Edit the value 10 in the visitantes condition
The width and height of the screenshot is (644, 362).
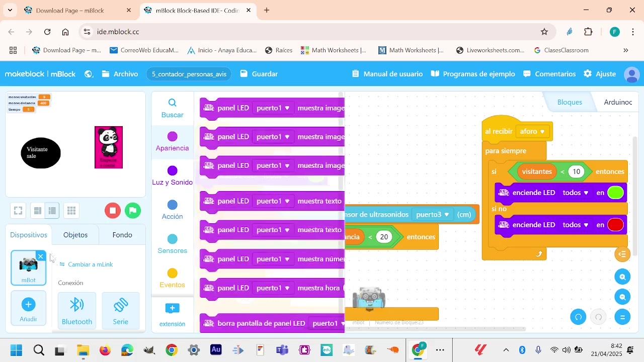(576, 171)
